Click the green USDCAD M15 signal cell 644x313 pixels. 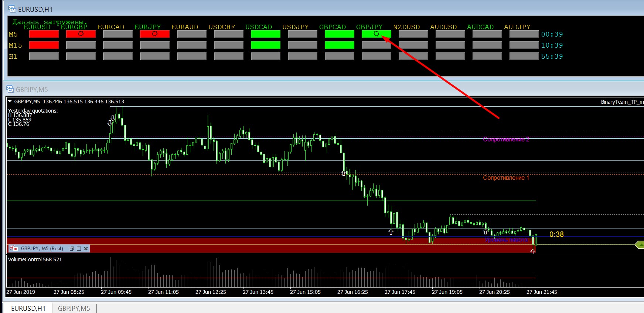point(266,45)
